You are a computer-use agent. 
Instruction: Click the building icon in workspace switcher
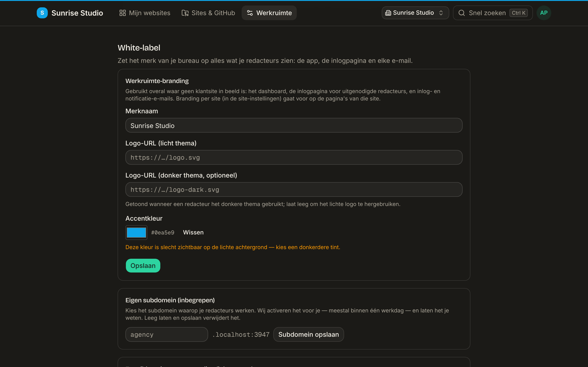tap(388, 13)
